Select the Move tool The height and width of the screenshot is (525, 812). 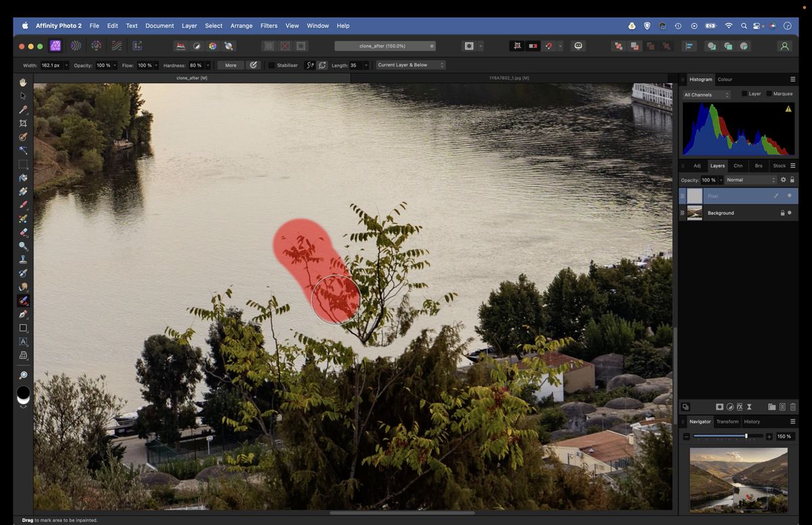tap(23, 96)
